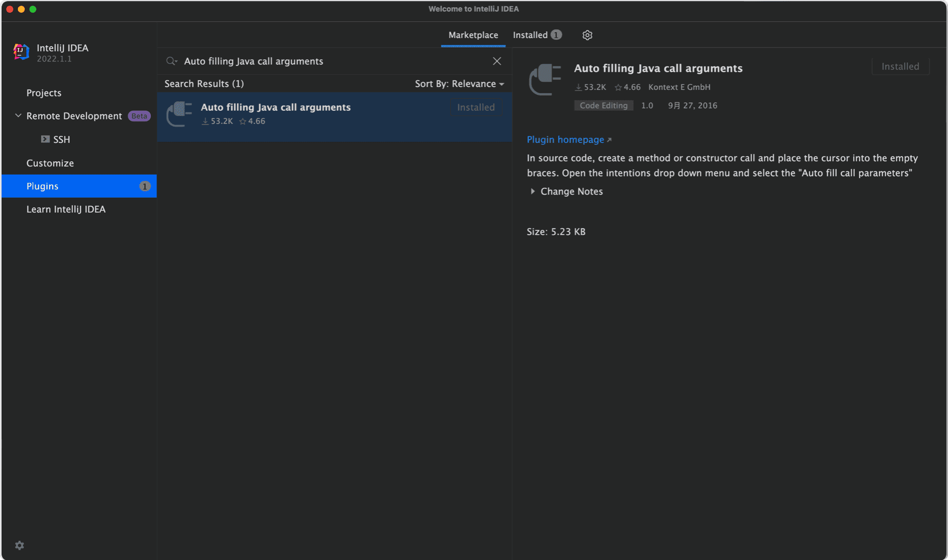Click the IntelliJ IDEA logo icon
This screenshot has width=948, height=560.
tap(21, 52)
